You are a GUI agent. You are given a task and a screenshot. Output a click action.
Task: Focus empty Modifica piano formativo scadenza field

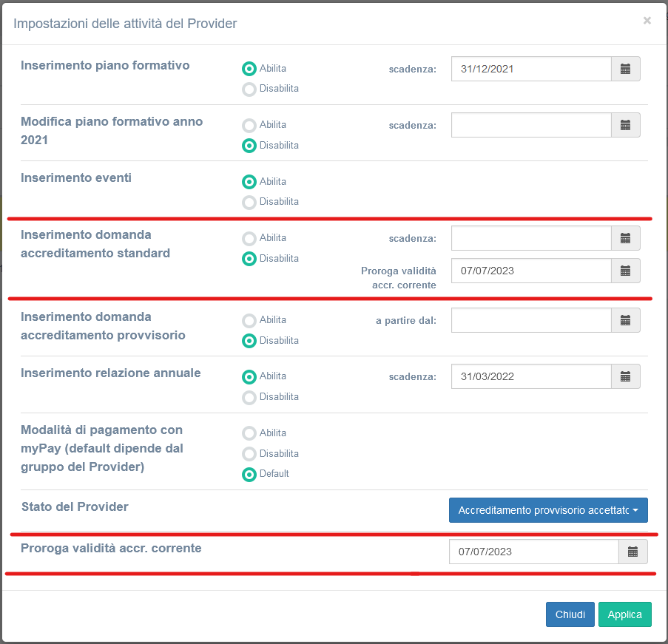531,125
